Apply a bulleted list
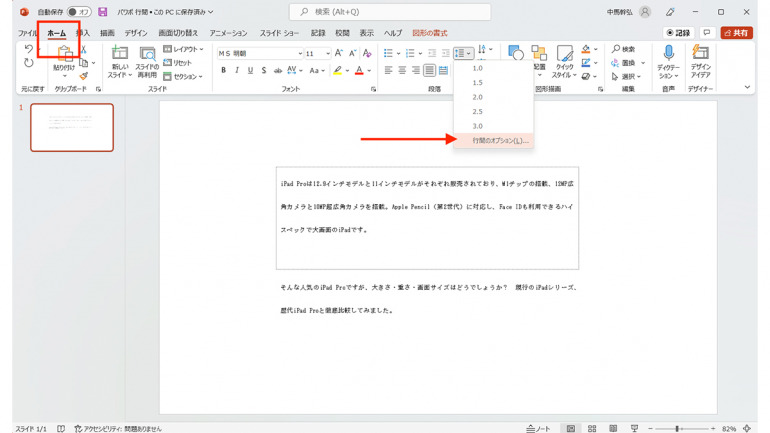The height and width of the screenshot is (433, 770). coord(388,53)
